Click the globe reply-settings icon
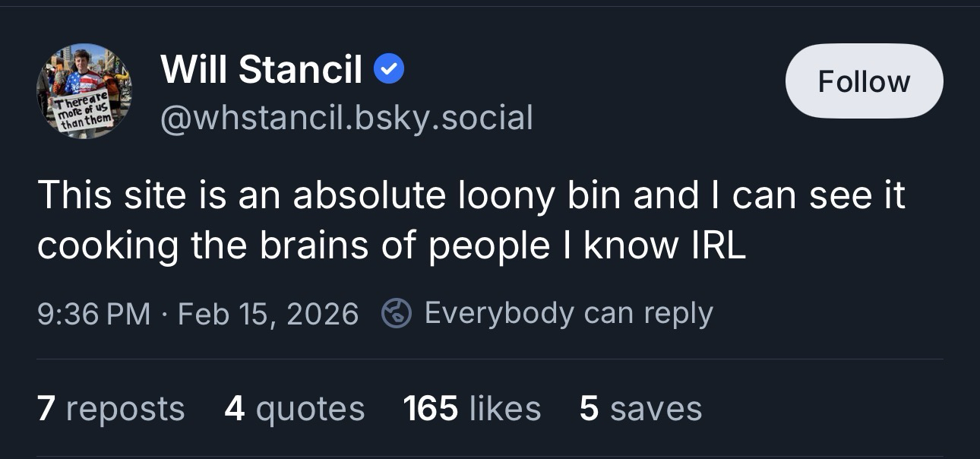Image resolution: width=980 pixels, height=459 pixels. coord(397,313)
